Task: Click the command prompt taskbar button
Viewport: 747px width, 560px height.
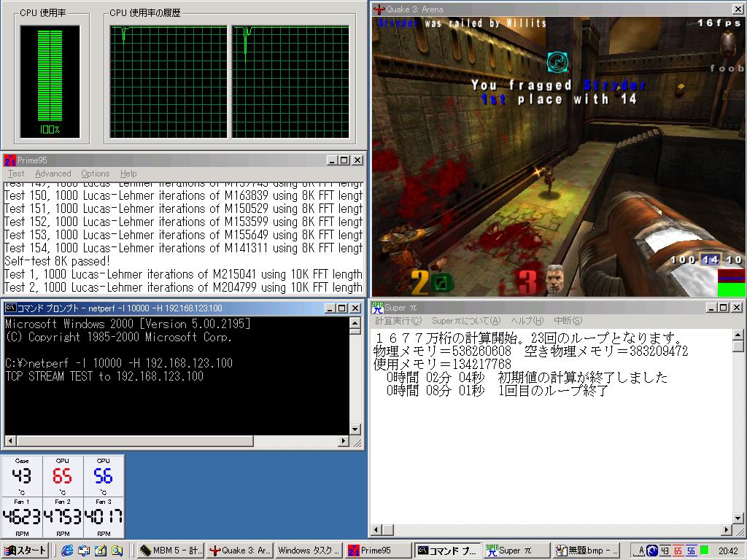Action: pyautogui.click(x=447, y=551)
